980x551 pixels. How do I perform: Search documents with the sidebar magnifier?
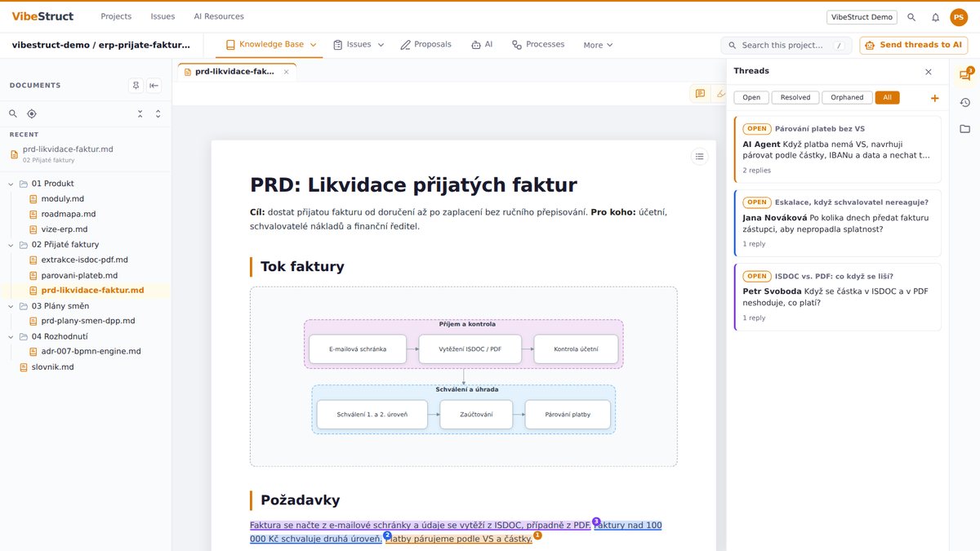13,113
